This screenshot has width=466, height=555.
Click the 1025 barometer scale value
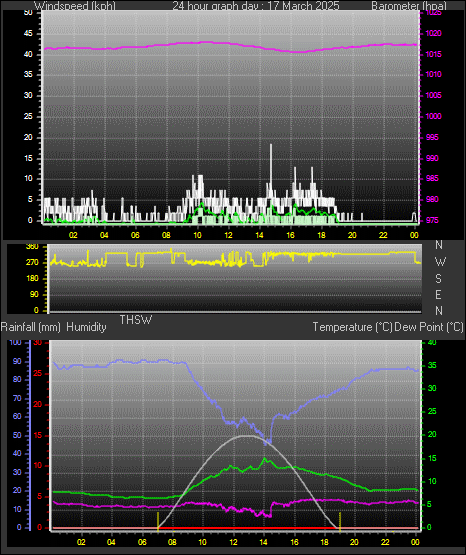tap(433, 13)
